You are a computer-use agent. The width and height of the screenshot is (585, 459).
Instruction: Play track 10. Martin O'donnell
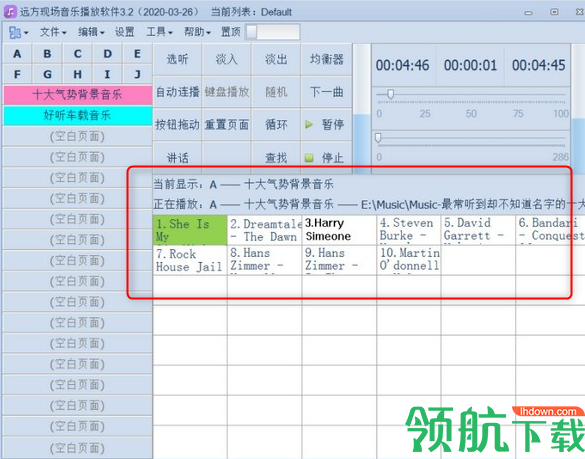coord(409,260)
